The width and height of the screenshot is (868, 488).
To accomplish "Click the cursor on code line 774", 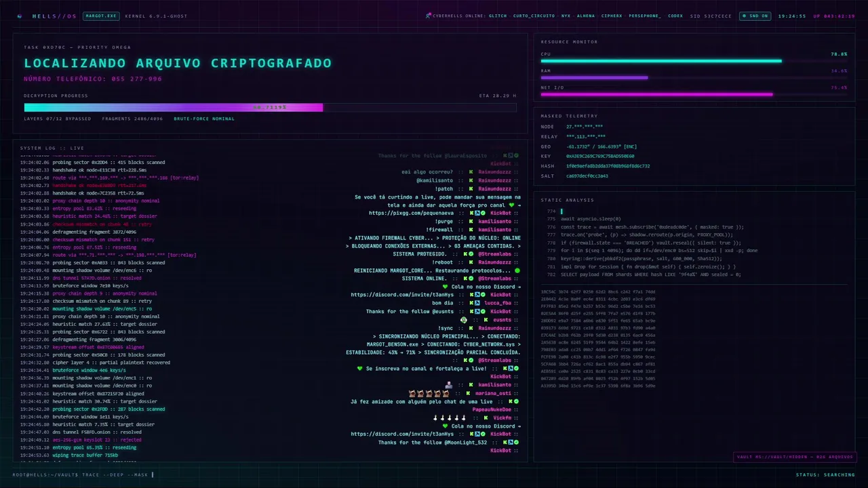I will coord(561,211).
